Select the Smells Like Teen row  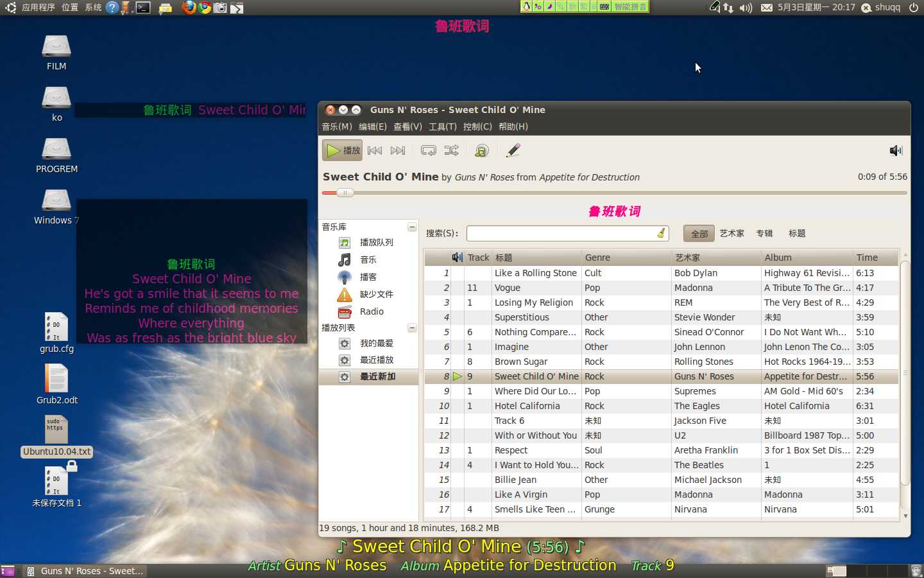coord(661,509)
